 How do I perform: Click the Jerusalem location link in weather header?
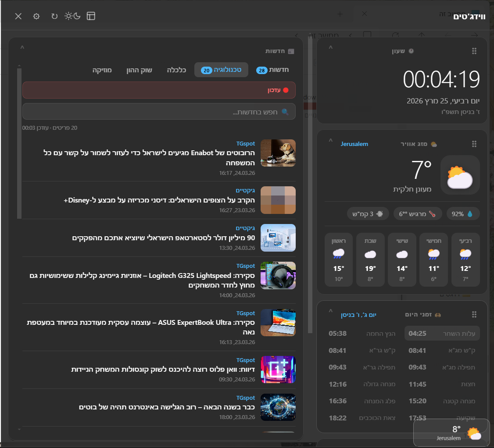[x=354, y=144]
